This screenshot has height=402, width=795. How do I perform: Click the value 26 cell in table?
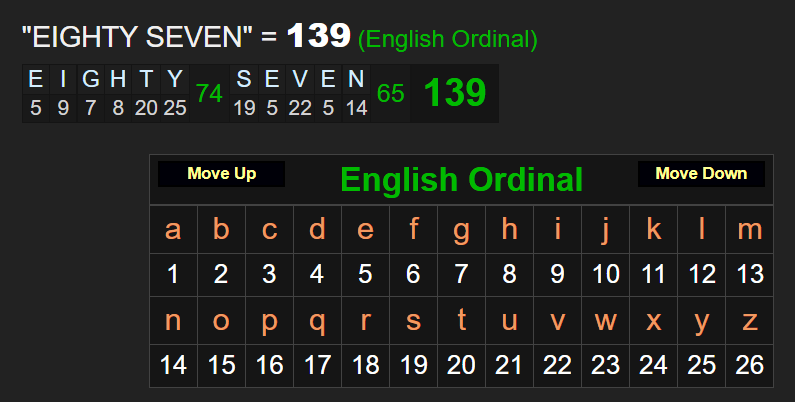pyautogui.click(x=749, y=365)
